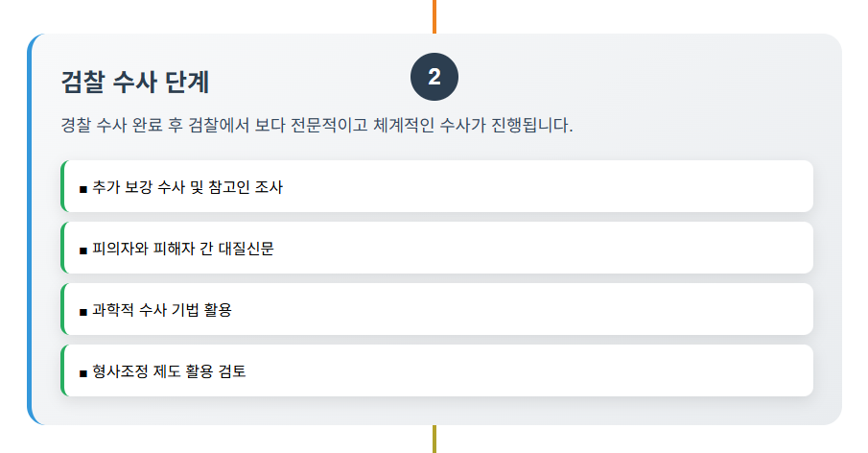
Task: Click the blue left border of the card
Action: pos(30,228)
